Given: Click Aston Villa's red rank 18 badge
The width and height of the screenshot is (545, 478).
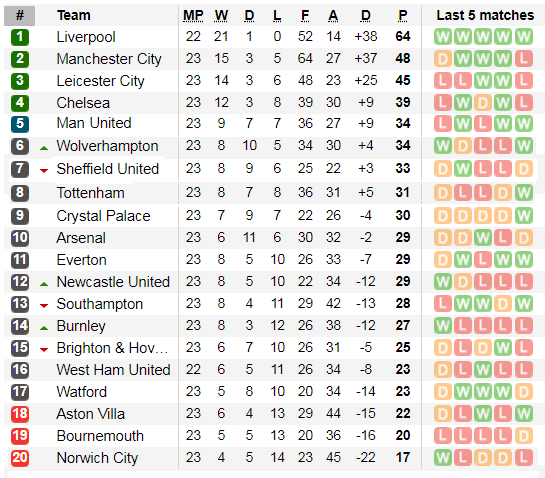Looking at the screenshot, I should [x=20, y=414].
